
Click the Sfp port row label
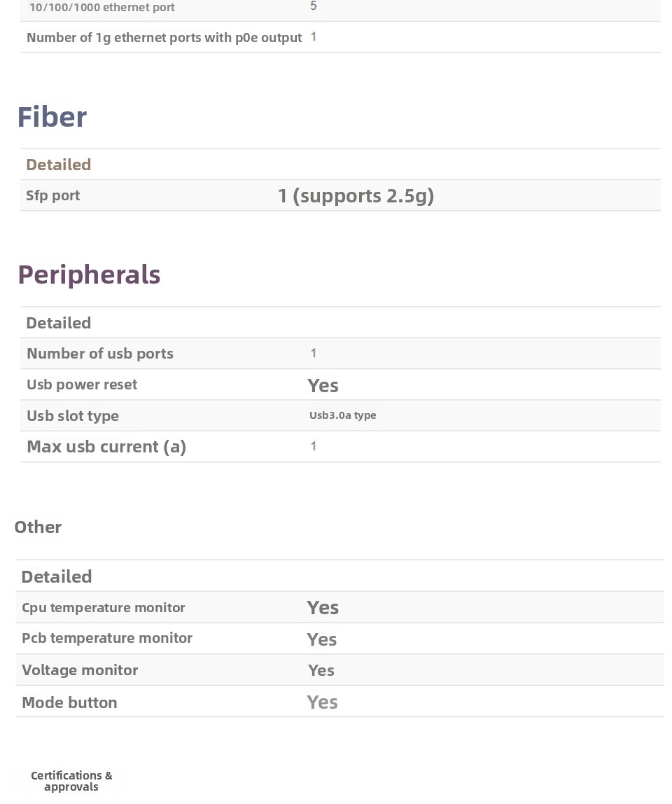coord(53,195)
